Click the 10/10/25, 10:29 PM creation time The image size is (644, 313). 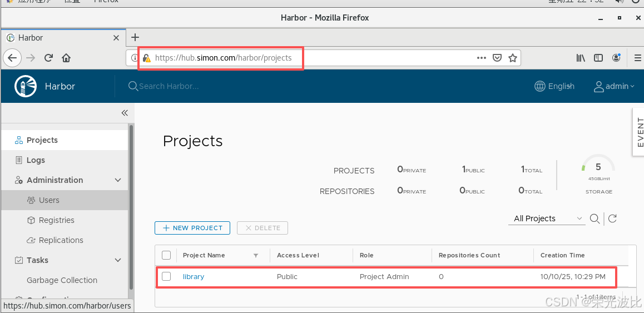[573, 277]
